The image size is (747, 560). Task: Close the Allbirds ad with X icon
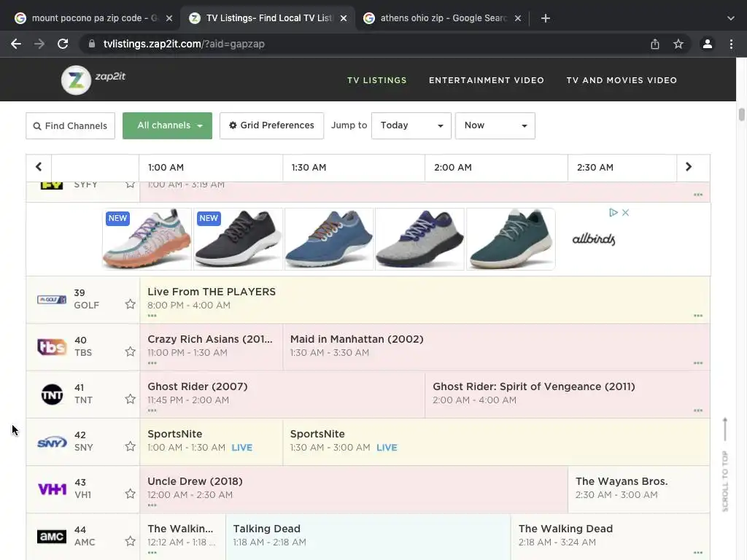[x=625, y=213]
